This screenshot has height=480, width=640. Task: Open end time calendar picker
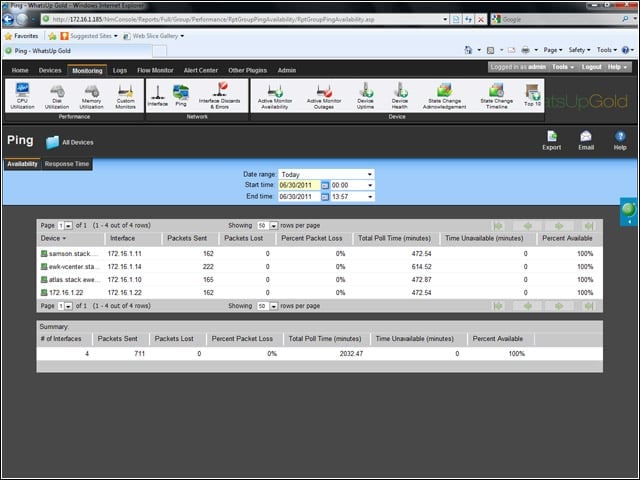324,197
